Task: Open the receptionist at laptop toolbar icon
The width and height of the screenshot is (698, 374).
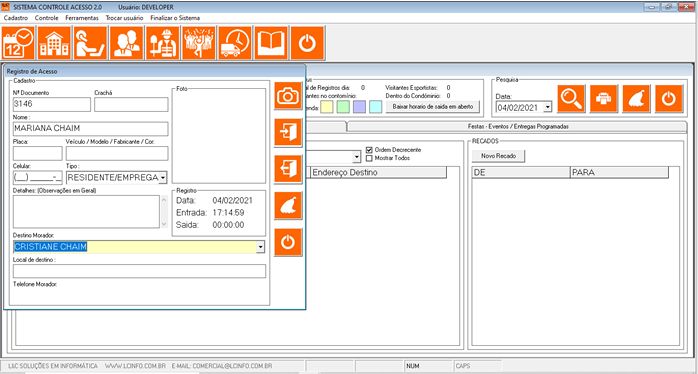Action: [90, 43]
